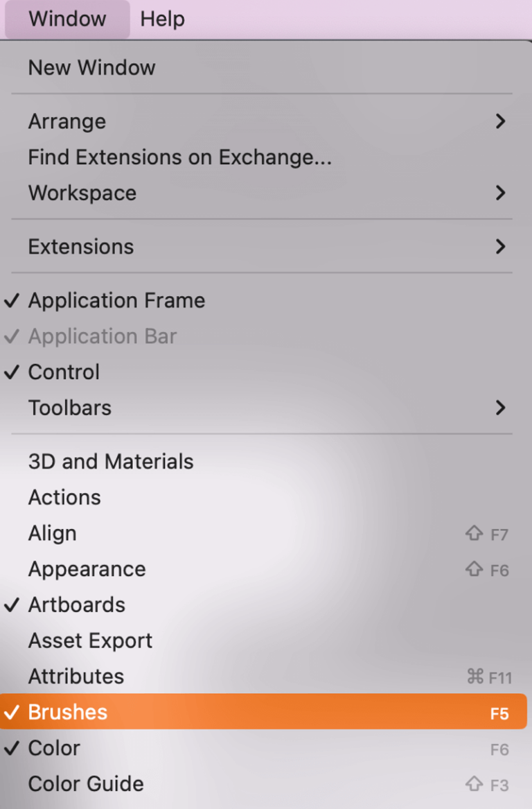Open Find Extensions on Exchange

(179, 157)
